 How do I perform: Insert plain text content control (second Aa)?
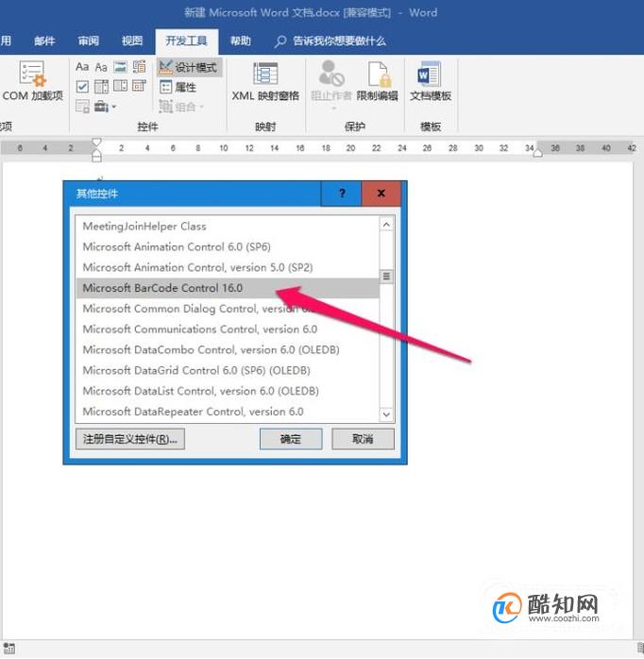pyautogui.click(x=101, y=67)
